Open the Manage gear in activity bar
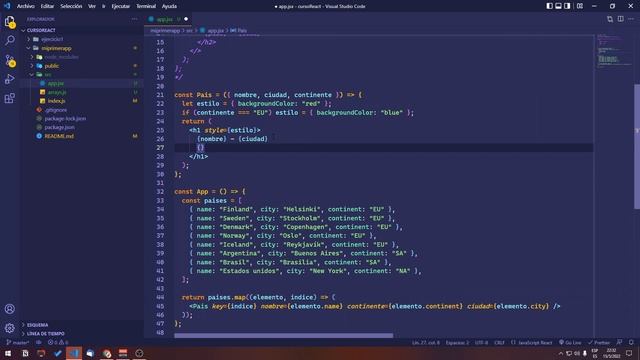Image resolution: width=640 pixels, height=360 pixels. coord(10,328)
